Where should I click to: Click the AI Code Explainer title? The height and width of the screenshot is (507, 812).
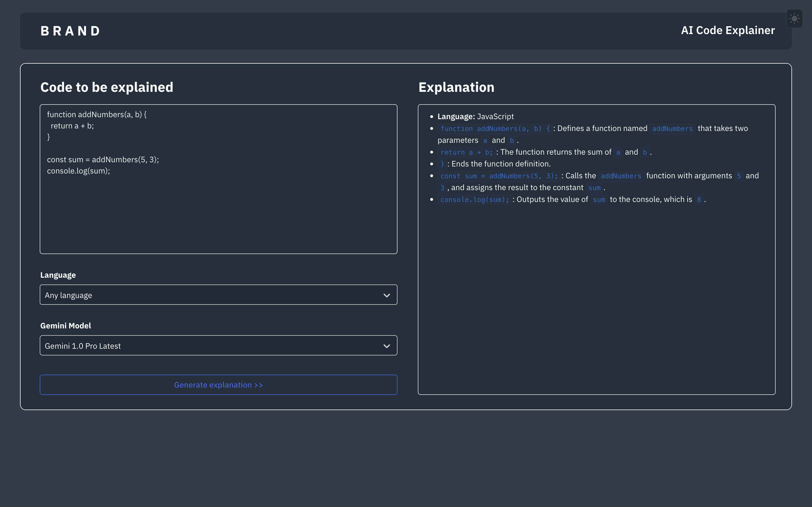(x=727, y=30)
